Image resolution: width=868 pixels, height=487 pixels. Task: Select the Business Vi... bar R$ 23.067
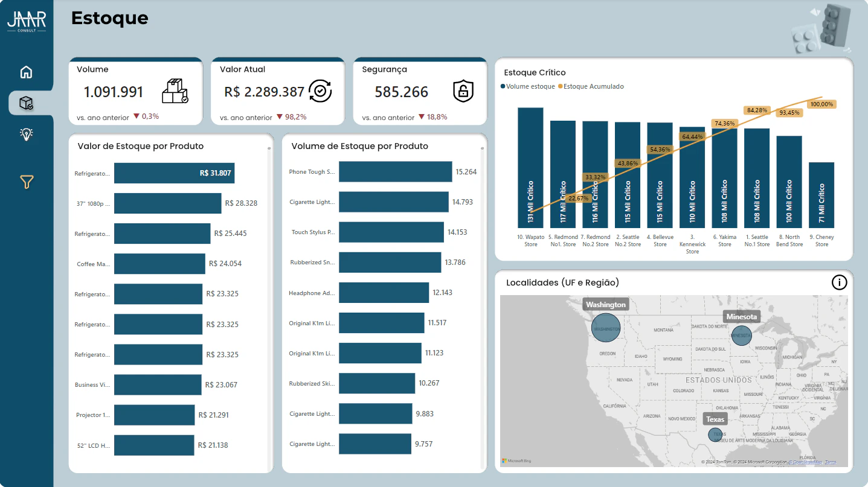(x=158, y=384)
